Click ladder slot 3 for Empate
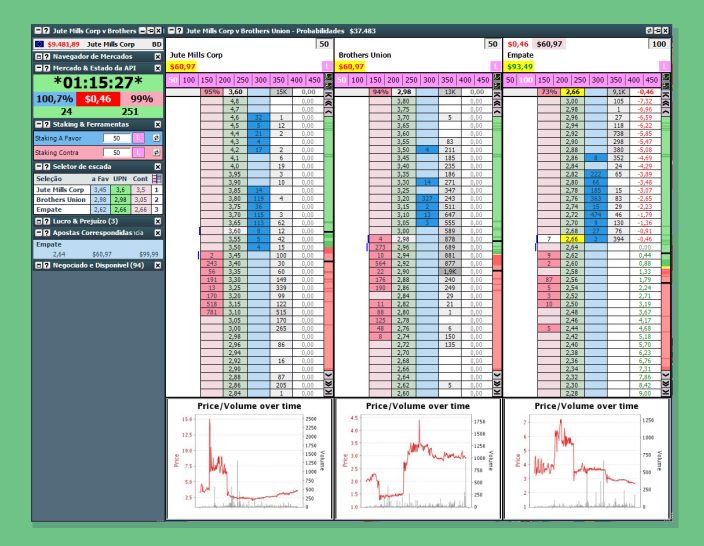 click(x=157, y=210)
